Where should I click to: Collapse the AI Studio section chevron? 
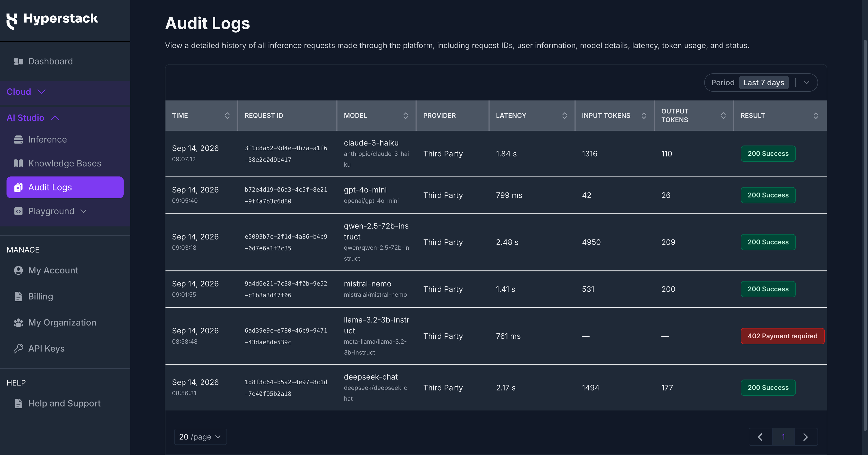pyautogui.click(x=55, y=118)
